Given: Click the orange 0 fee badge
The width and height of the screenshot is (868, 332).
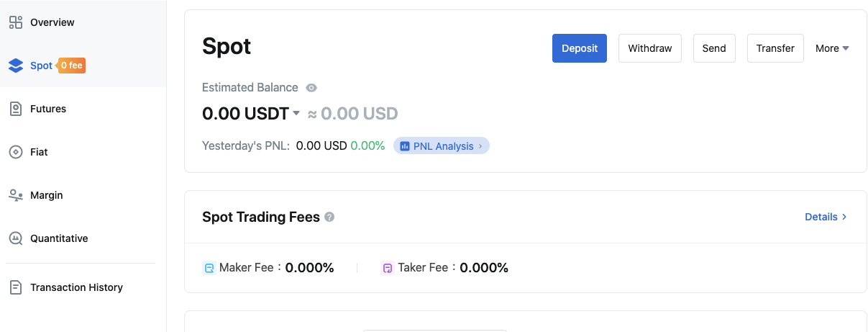Looking at the screenshot, I should [71, 66].
